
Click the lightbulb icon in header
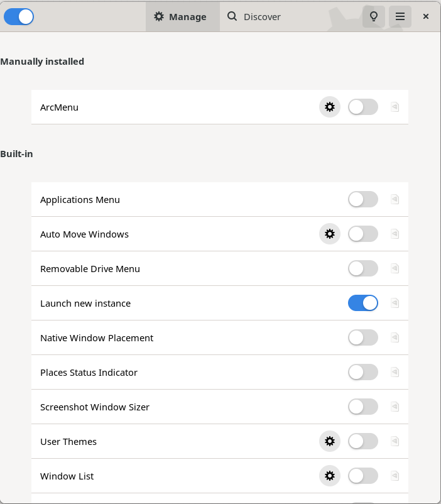pos(374,16)
